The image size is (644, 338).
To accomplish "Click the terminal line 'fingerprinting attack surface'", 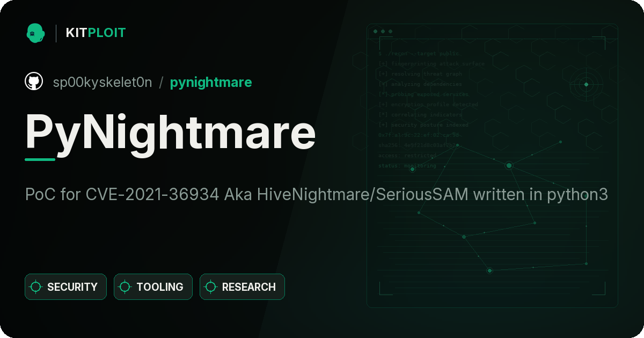I will click(431, 64).
